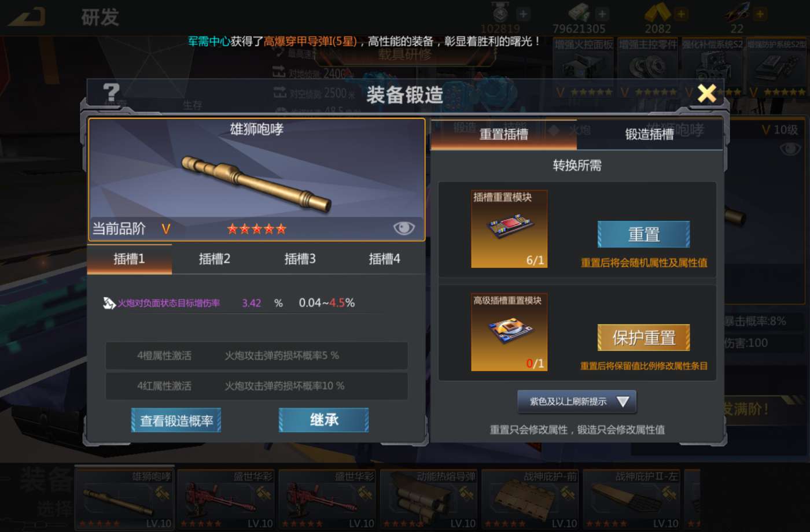Toggle the eye icon under V 10级

point(790,149)
